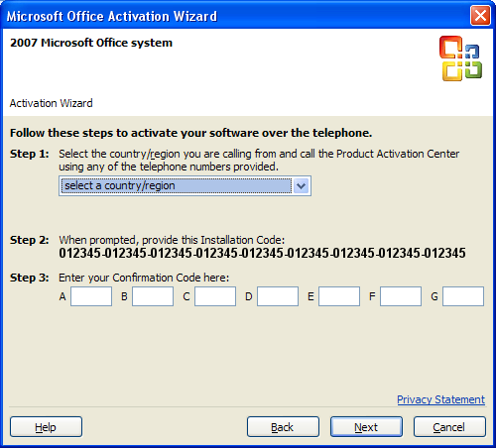Go Back to the previous step
This screenshot has width=496, height=448.
click(x=283, y=427)
